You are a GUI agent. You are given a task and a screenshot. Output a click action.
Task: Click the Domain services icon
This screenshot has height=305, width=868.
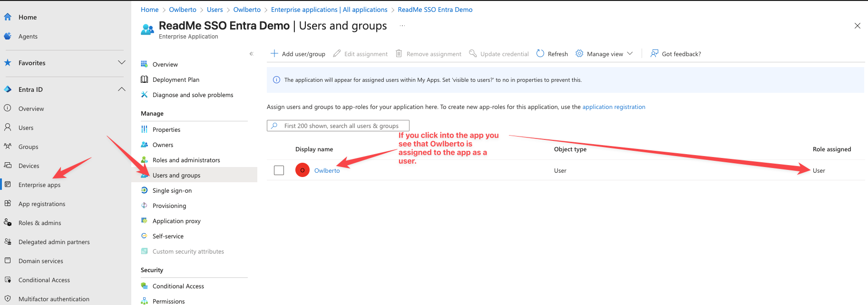pyautogui.click(x=8, y=261)
